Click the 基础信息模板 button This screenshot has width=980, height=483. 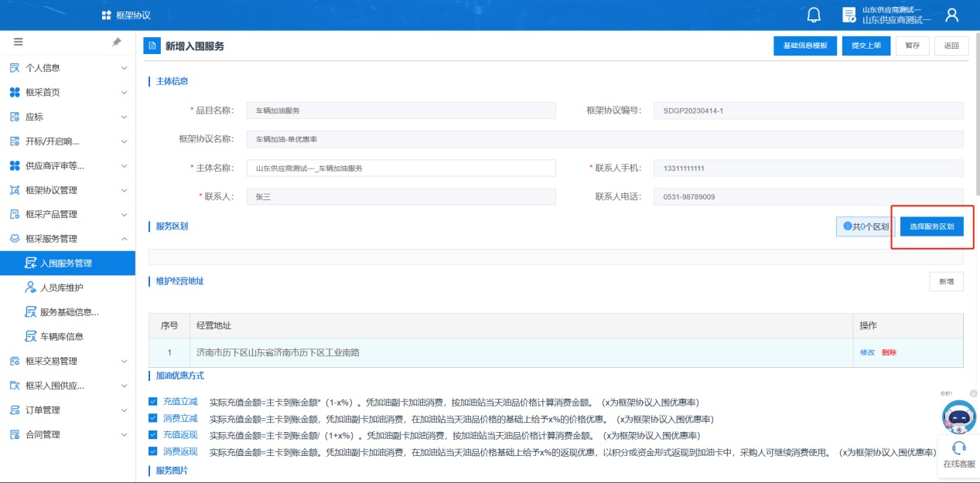point(805,46)
